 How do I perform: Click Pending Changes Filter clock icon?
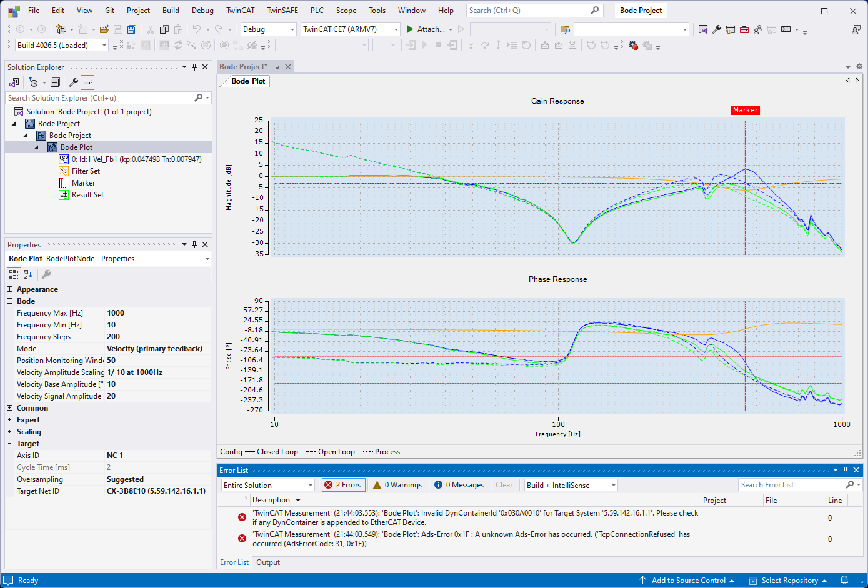click(34, 82)
